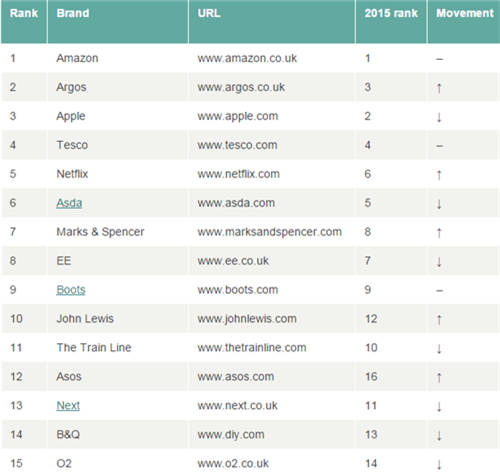The width and height of the screenshot is (500, 476).
Task: Open the Next brand link
Action: (68, 405)
